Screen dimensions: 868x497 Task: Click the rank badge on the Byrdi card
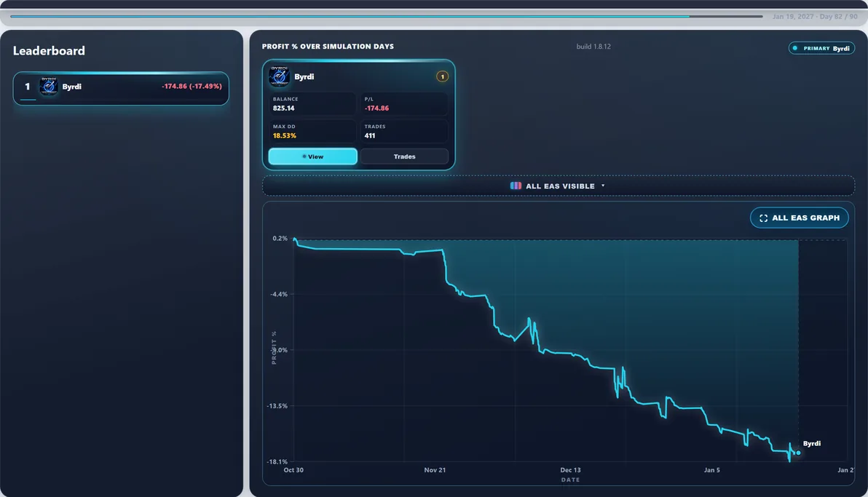[x=442, y=76]
